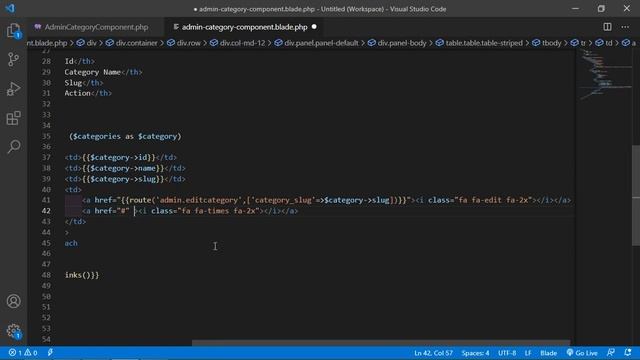This screenshot has width=640, height=360.
Task: Change encoding via UTF-8
Action: point(507,353)
